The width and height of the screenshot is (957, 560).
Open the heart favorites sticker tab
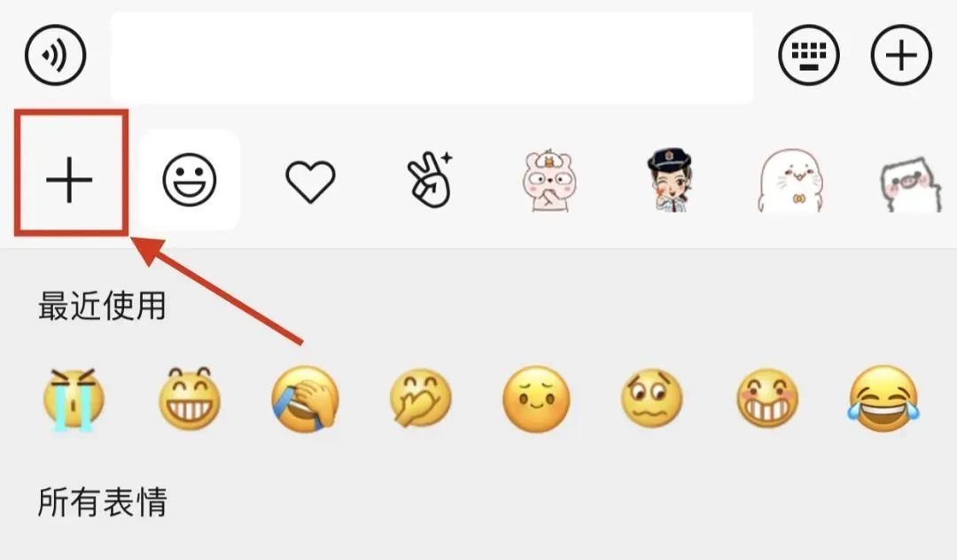point(311,181)
